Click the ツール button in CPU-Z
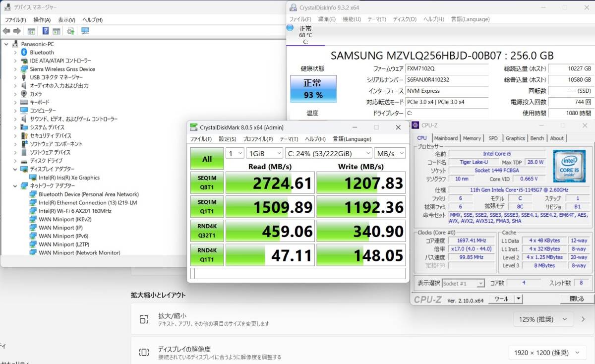The width and height of the screenshot is (595, 364). pyautogui.click(x=501, y=299)
